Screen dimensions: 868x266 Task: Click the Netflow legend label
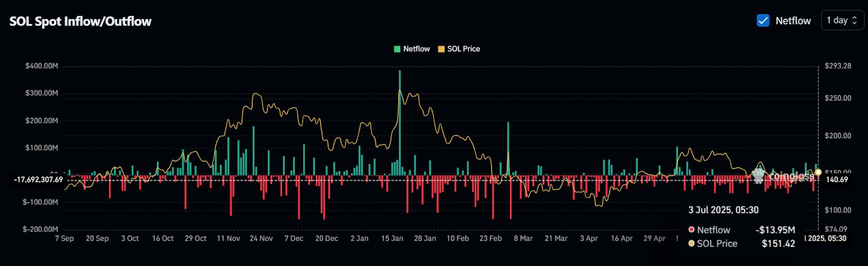[x=417, y=49]
